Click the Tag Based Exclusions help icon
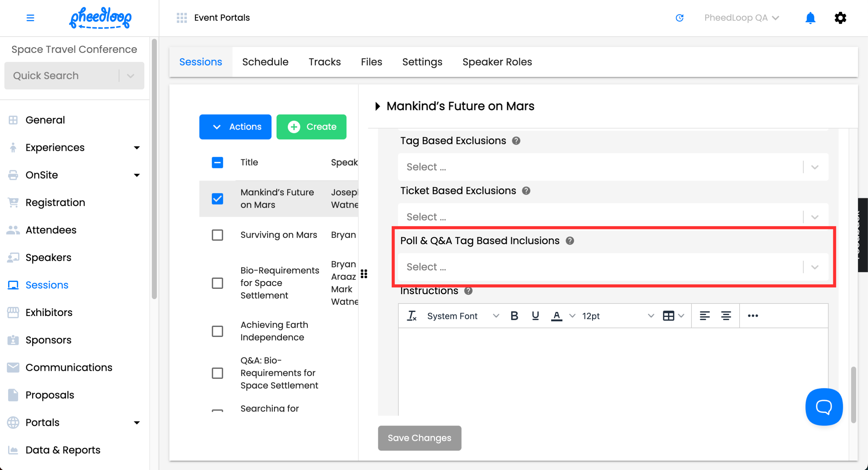The image size is (868, 470). [516, 141]
